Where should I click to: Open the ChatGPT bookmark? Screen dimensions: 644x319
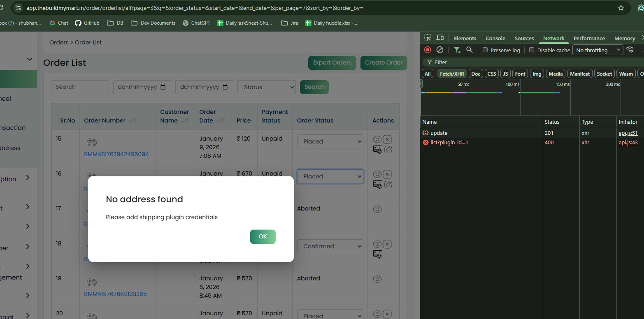196,23
